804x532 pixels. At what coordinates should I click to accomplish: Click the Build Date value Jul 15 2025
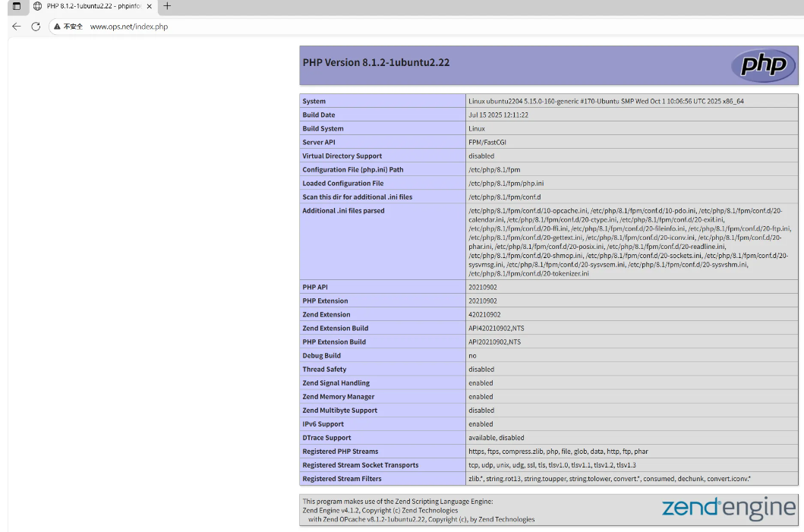(498, 115)
